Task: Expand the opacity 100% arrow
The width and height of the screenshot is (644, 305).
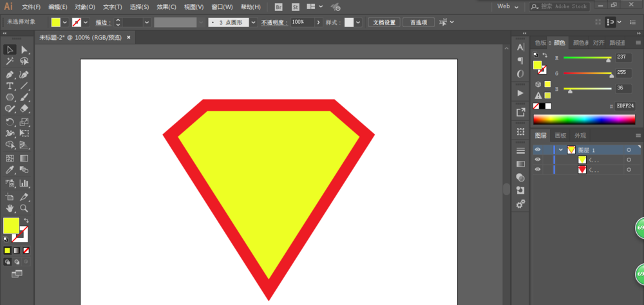Action: 319,22
